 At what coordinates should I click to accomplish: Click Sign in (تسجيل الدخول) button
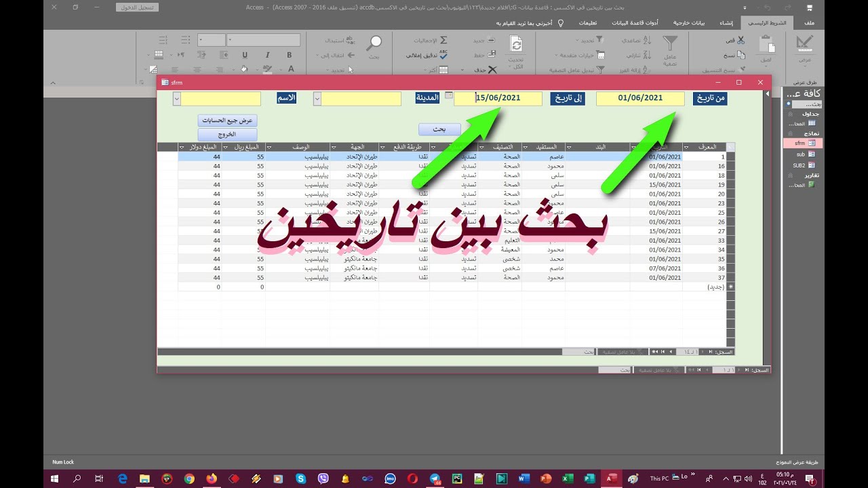click(x=138, y=7)
